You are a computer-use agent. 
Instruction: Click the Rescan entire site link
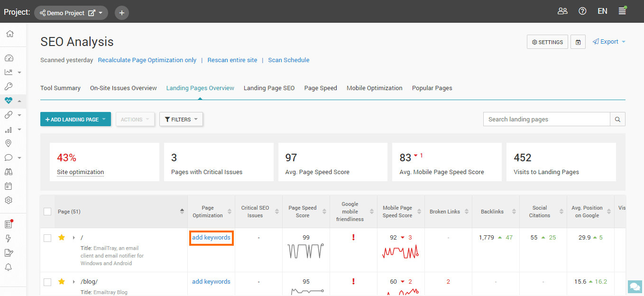[232, 60]
